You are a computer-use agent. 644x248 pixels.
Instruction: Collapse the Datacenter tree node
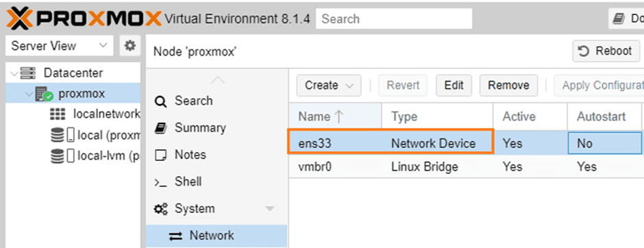click(x=15, y=73)
